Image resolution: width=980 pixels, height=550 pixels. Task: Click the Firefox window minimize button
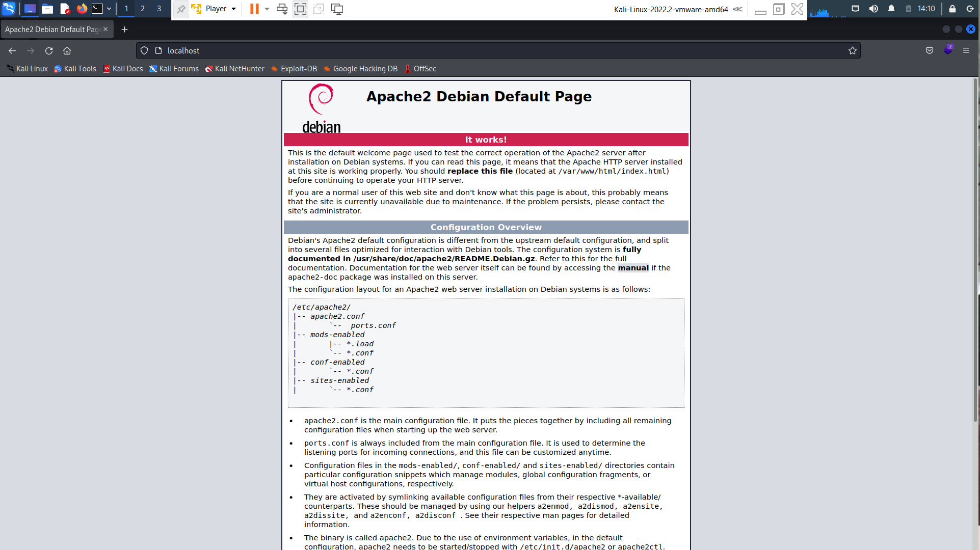click(x=946, y=30)
